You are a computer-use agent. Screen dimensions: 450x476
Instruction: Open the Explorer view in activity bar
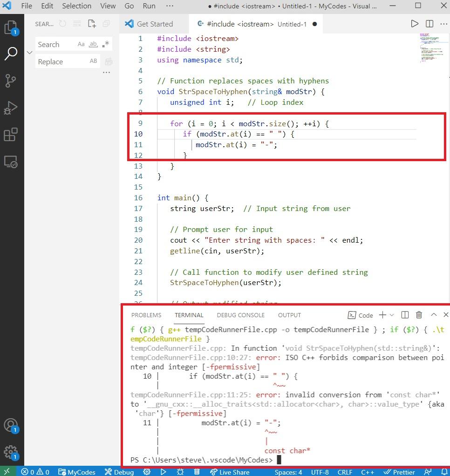click(x=11, y=27)
